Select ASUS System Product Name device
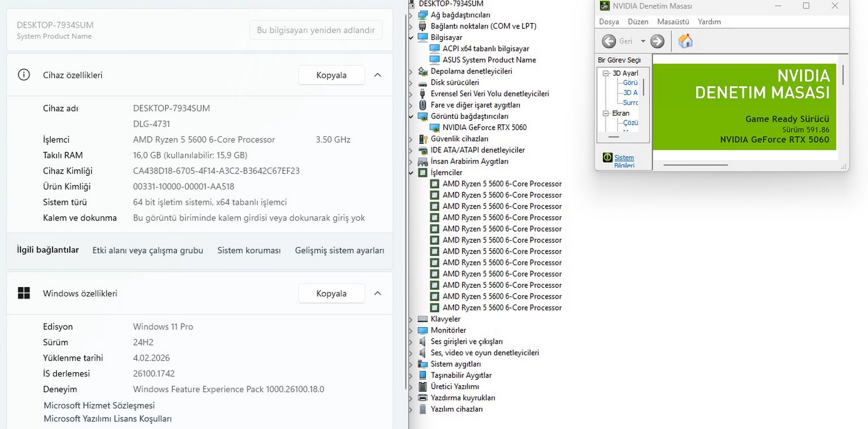Screen dimensions: 868x429 tap(489, 60)
